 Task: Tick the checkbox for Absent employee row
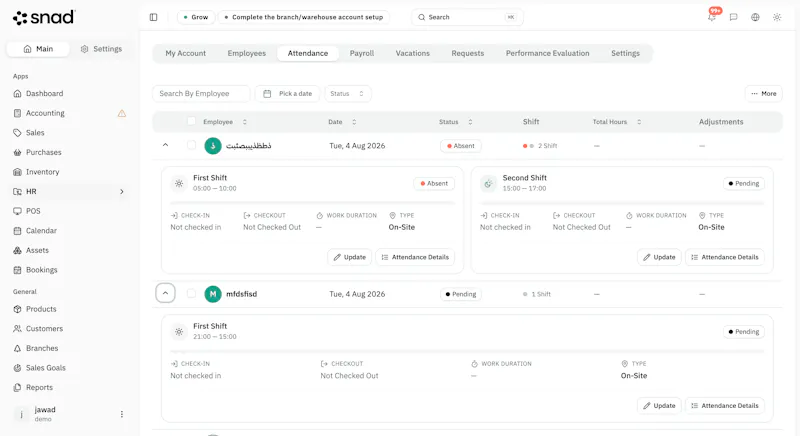(x=191, y=145)
